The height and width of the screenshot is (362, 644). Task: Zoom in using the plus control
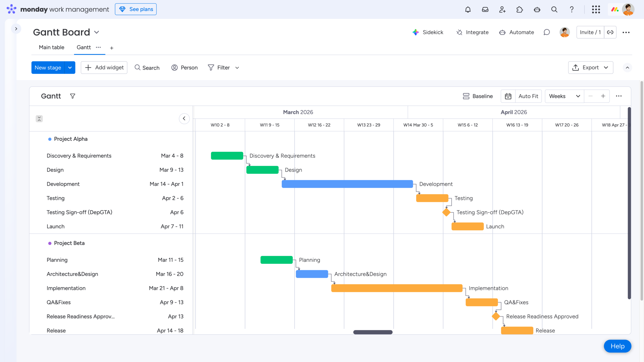coord(603,96)
